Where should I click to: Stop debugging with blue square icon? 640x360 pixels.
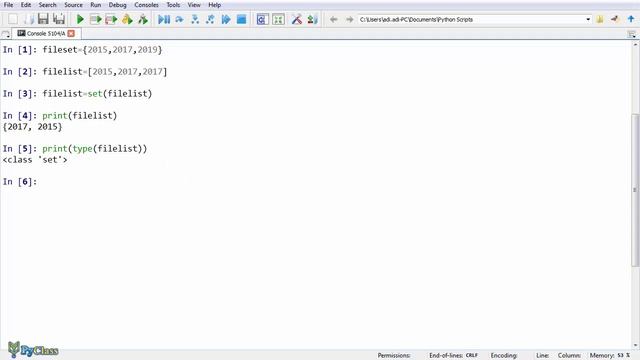(x=241, y=19)
